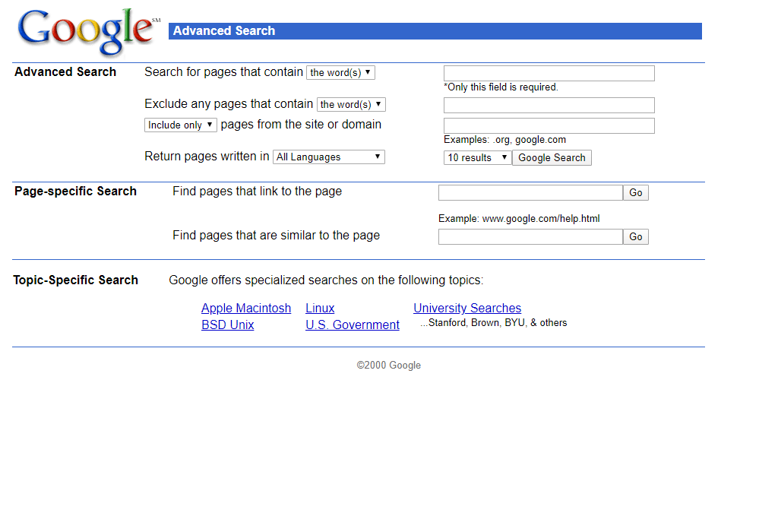Click the 'Advanced Search' blue header title
The width and height of the screenshot is (778, 532).
pyautogui.click(x=224, y=30)
